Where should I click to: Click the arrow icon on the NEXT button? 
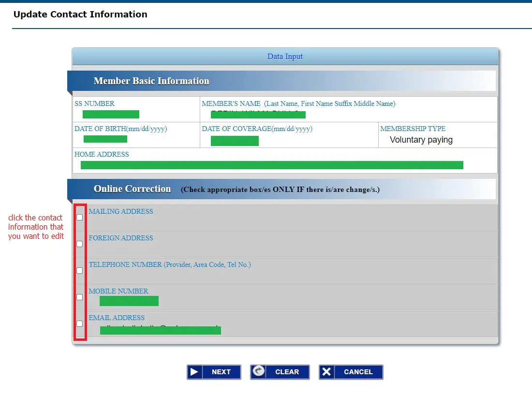[x=195, y=372]
